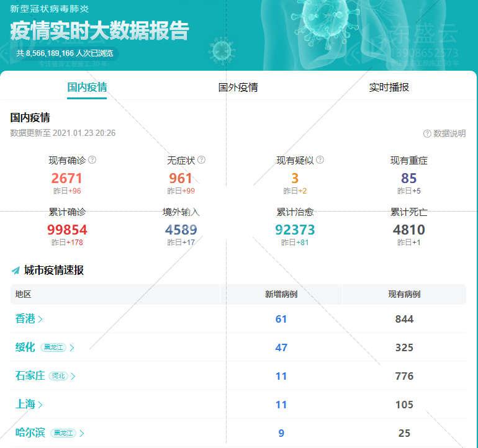478x448 pixels.
Task: Select the 国内疫情 tab
Action: click(87, 87)
